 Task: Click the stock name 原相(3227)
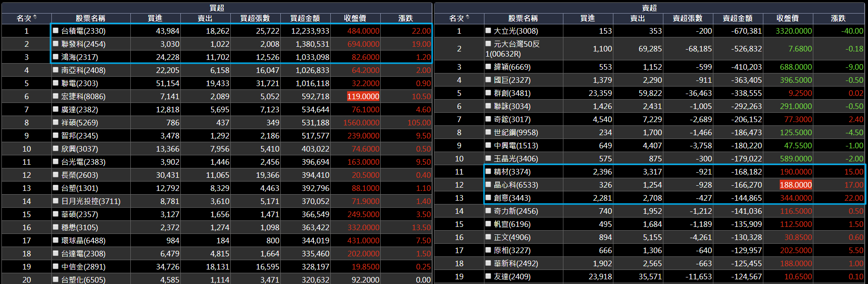coord(512,250)
